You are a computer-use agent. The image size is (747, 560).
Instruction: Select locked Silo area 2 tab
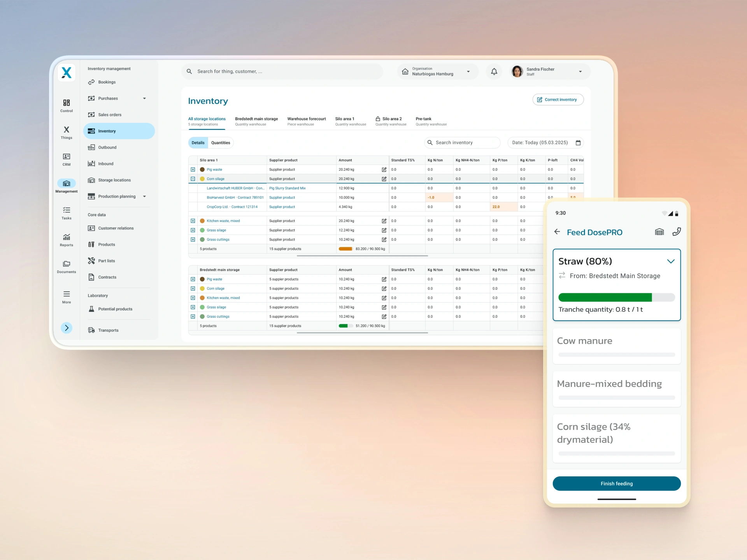tap(391, 121)
